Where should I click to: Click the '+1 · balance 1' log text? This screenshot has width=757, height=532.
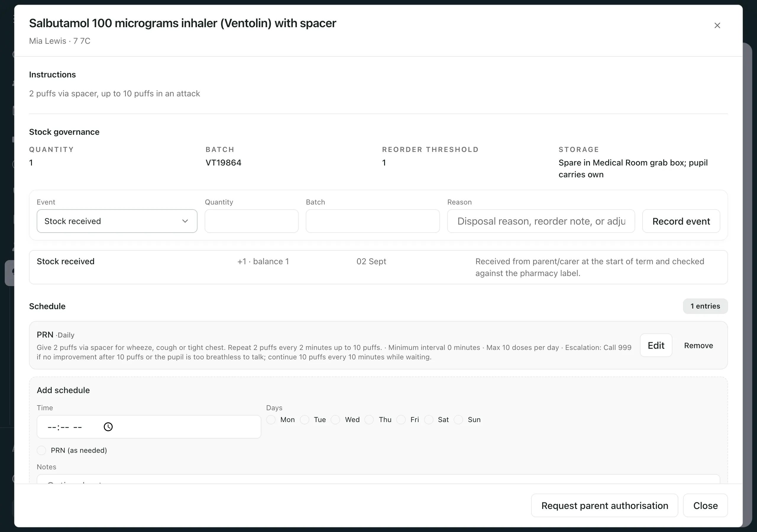pyautogui.click(x=263, y=261)
